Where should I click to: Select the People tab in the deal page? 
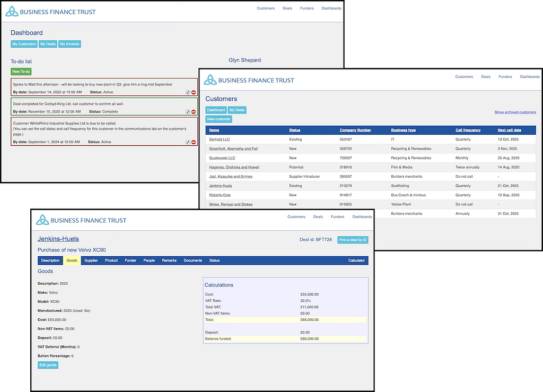click(x=149, y=260)
